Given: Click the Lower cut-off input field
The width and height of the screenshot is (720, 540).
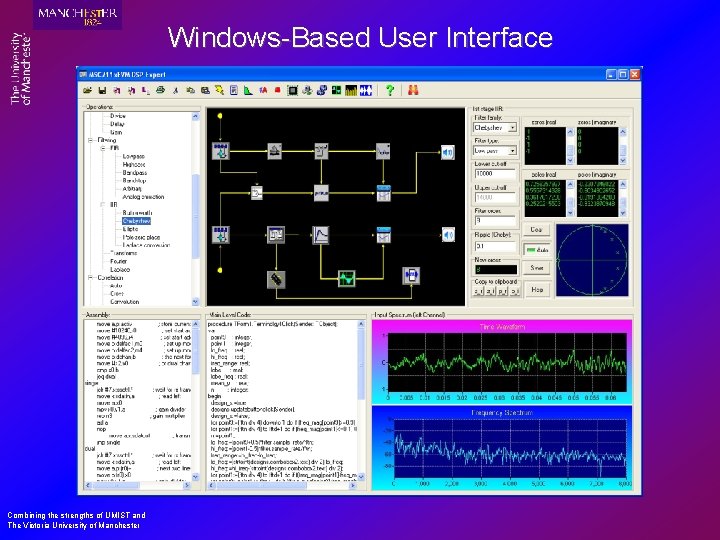Looking at the screenshot, I should pyautogui.click(x=495, y=174).
